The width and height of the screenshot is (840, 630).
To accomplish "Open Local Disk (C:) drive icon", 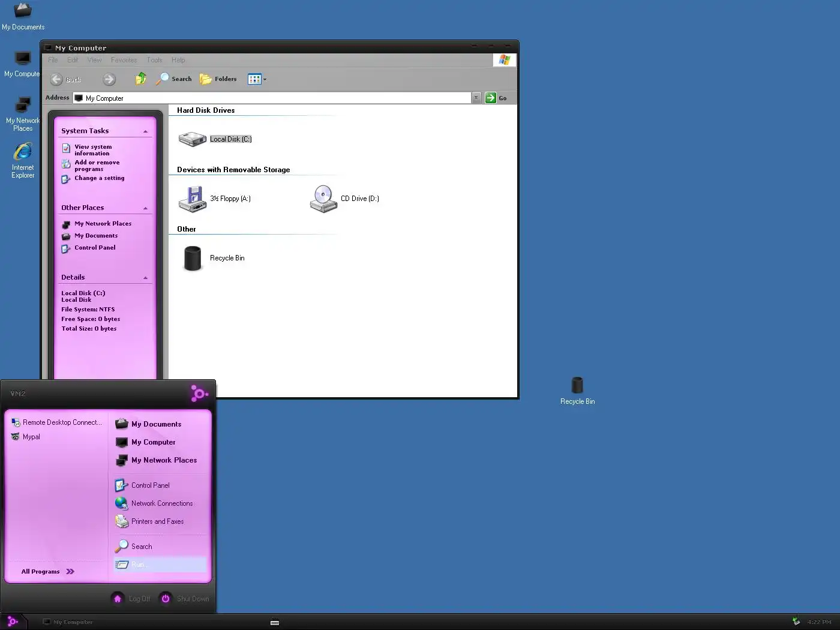I will [x=193, y=139].
